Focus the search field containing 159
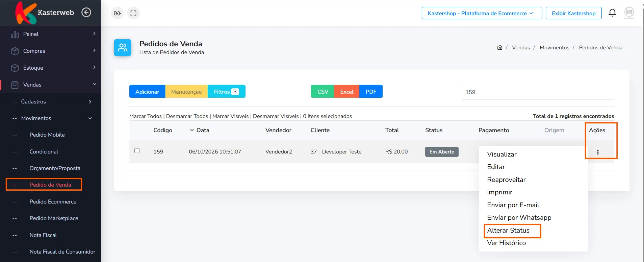644x262 pixels. 537,92
